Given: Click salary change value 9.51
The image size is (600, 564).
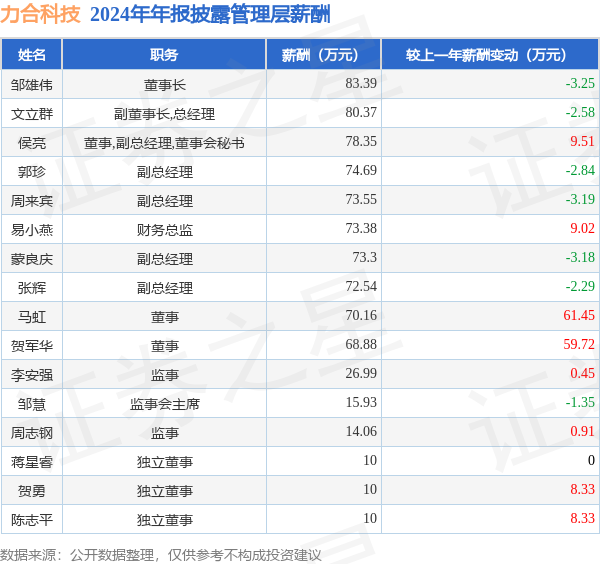Looking at the screenshot, I should [582, 142].
